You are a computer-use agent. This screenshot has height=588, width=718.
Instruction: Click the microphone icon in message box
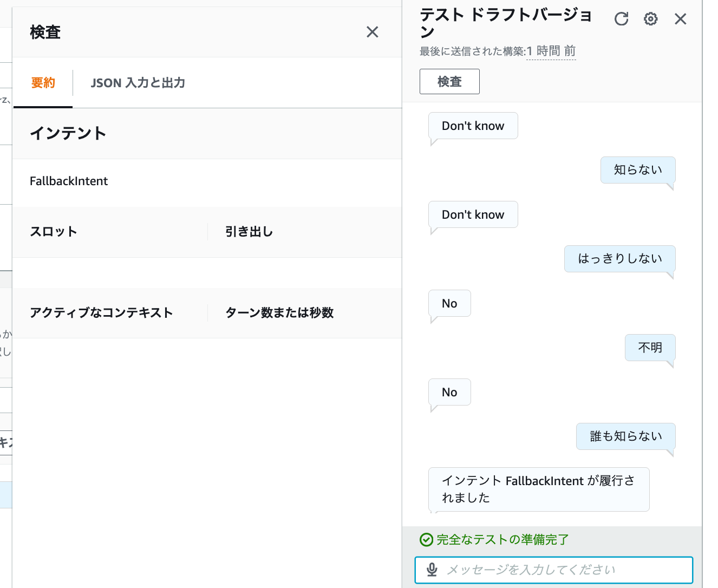pyautogui.click(x=432, y=570)
